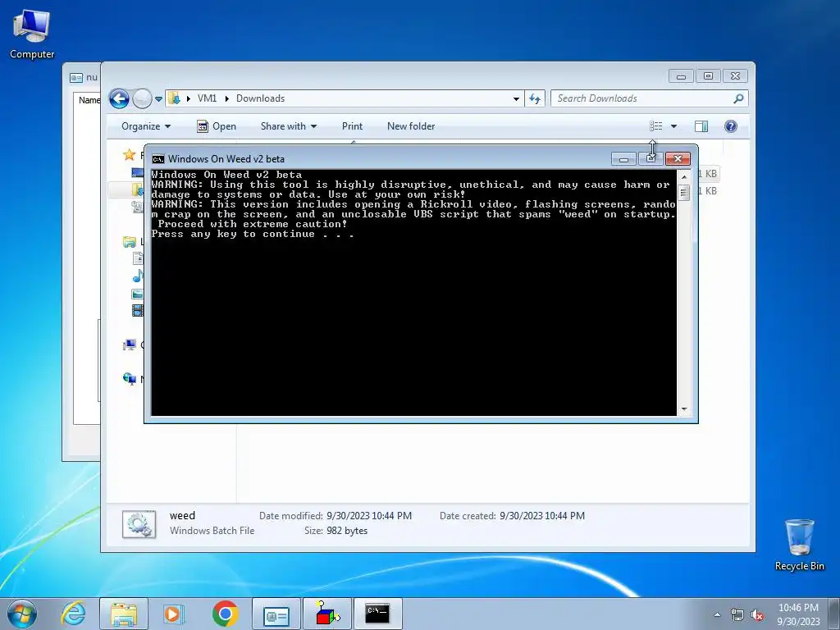
Task: Open the Organize menu
Action: tap(146, 126)
